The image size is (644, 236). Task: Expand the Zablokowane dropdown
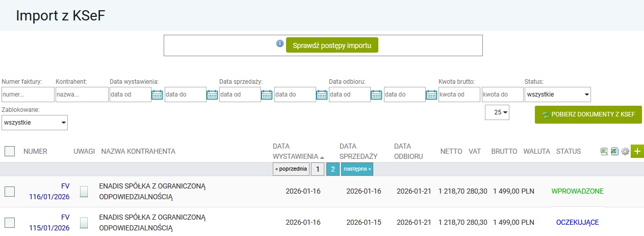pyautogui.click(x=35, y=123)
